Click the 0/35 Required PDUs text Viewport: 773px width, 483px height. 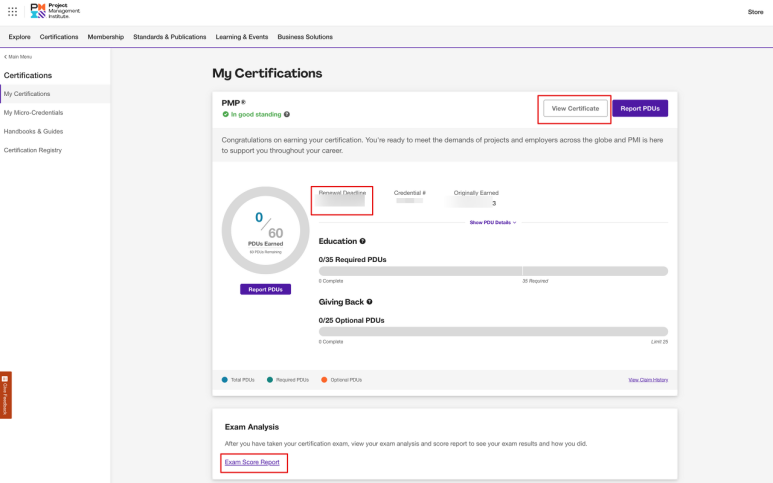pyautogui.click(x=352, y=259)
